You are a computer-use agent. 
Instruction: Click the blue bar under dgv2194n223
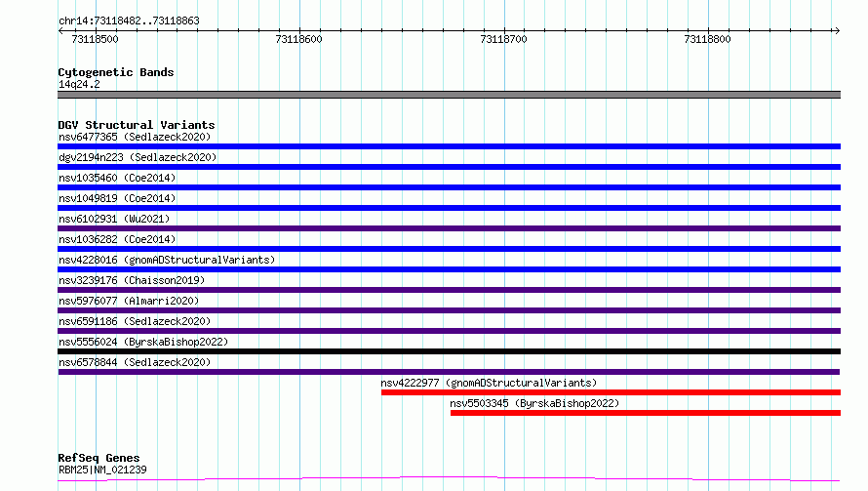click(x=449, y=167)
